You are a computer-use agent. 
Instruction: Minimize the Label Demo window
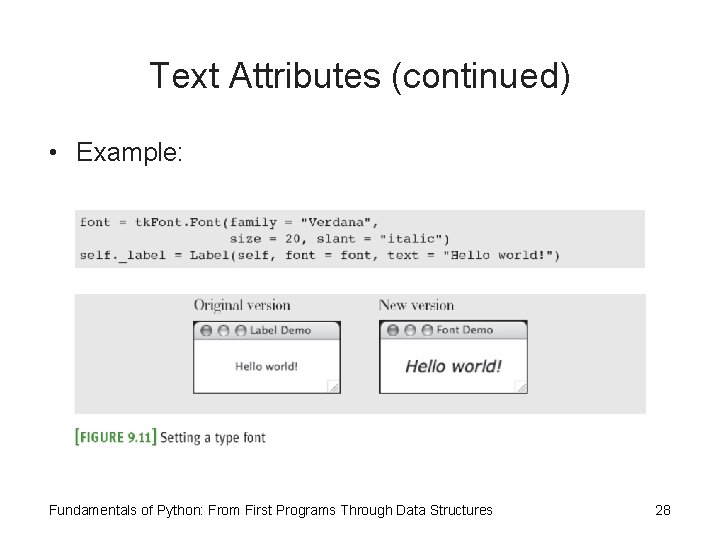tap(224, 330)
